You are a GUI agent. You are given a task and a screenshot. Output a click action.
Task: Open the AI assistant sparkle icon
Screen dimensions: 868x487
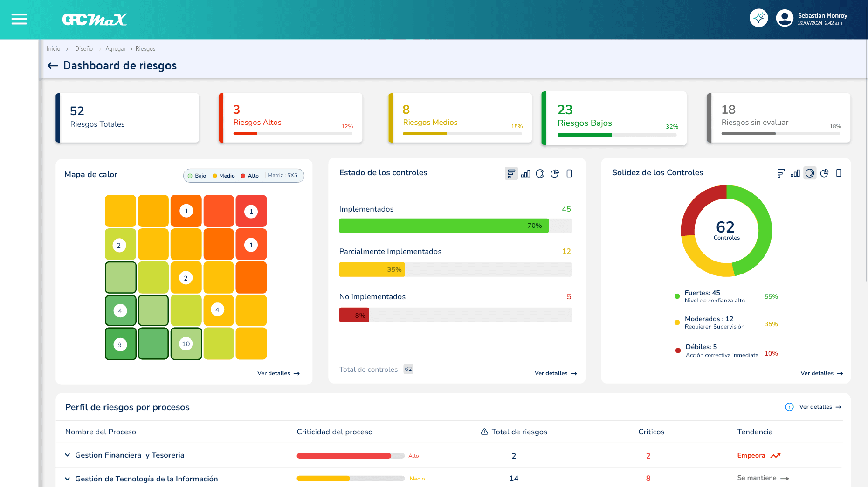pyautogui.click(x=759, y=18)
